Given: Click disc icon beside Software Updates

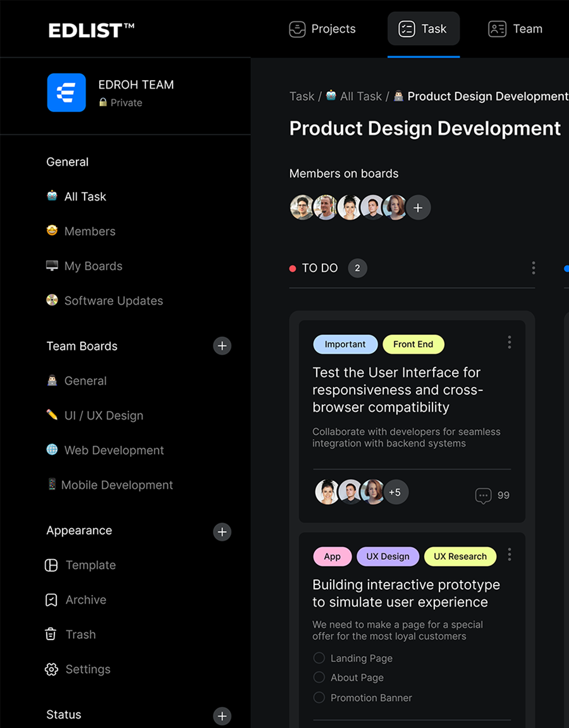Looking at the screenshot, I should tap(52, 300).
